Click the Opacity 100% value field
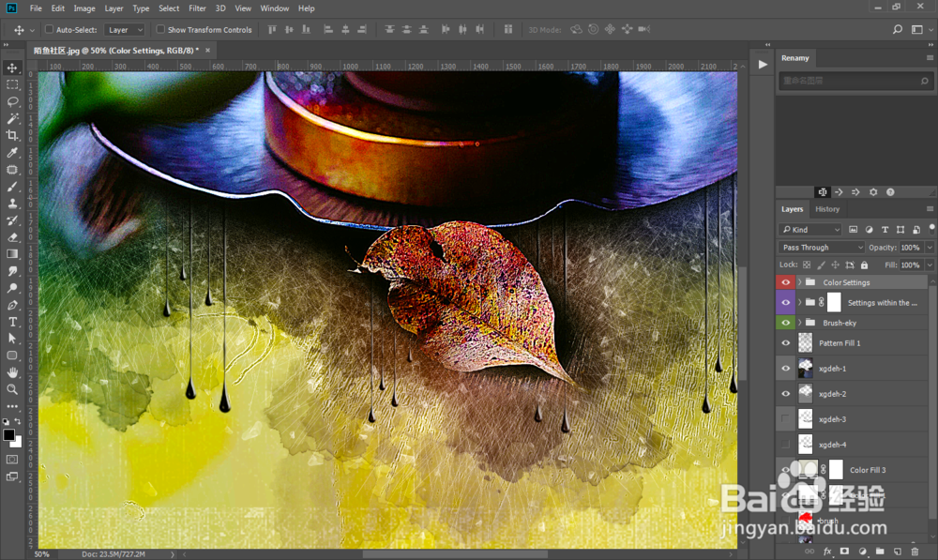Screen dimensions: 938x560 [911, 248]
